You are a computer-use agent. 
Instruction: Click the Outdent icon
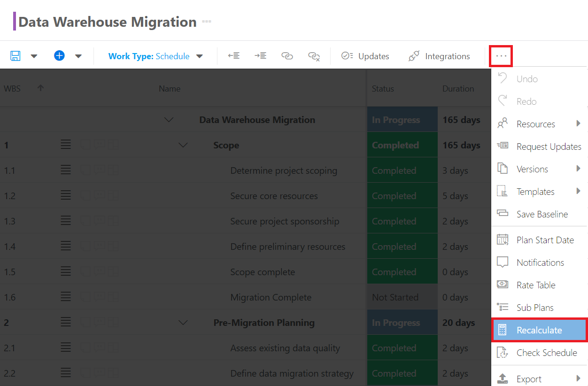pyautogui.click(x=233, y=56)
